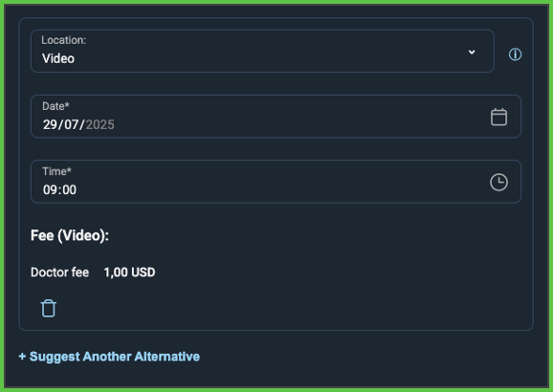Click the Doctor fee label

point(60,272)
